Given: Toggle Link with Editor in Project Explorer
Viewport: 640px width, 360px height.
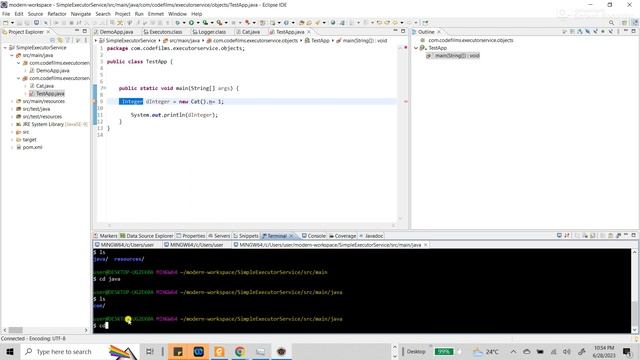Looking at the screenshot, I should pyautogui.click(x=60, y=40).
